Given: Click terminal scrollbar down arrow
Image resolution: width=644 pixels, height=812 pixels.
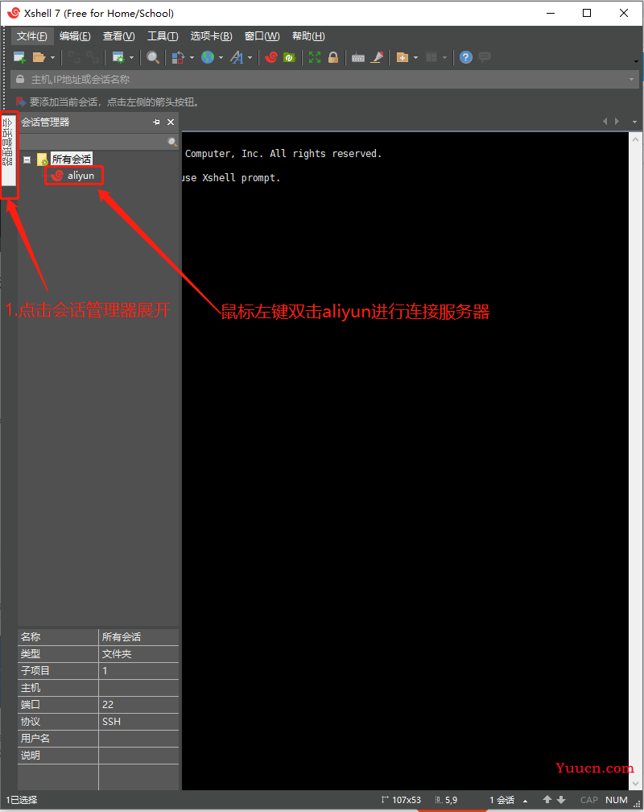Looking at the screenshot, I should 636,783.
